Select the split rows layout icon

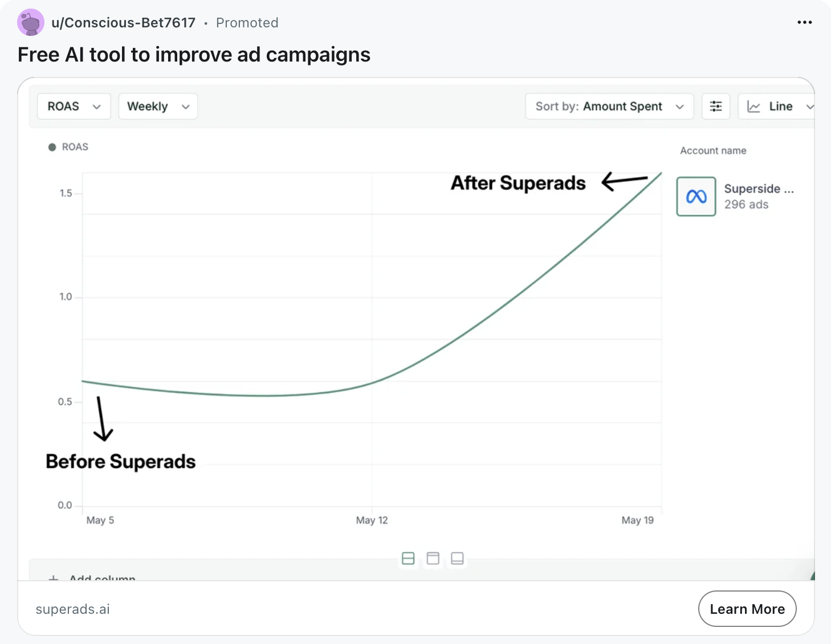[x=408, y=559]
